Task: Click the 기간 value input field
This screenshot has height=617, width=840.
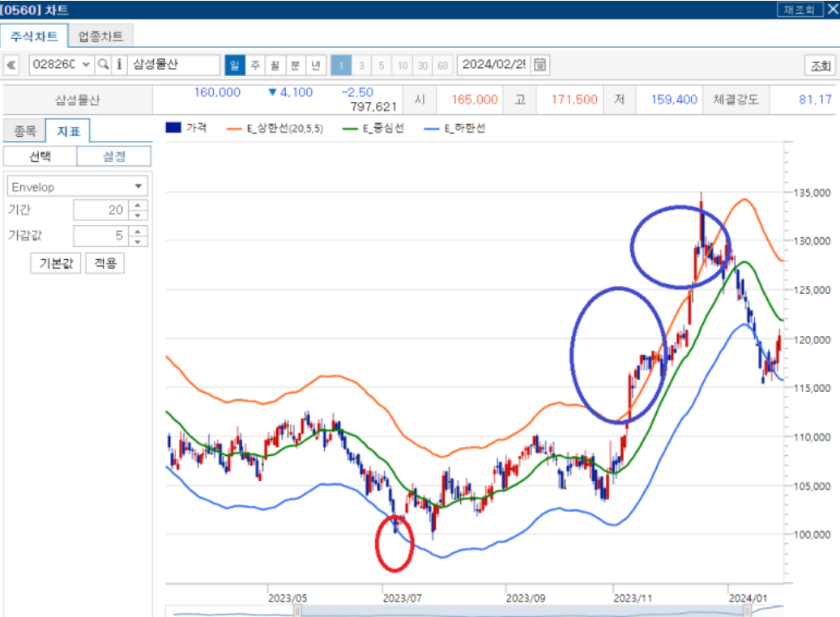Action: coord(101,210)
